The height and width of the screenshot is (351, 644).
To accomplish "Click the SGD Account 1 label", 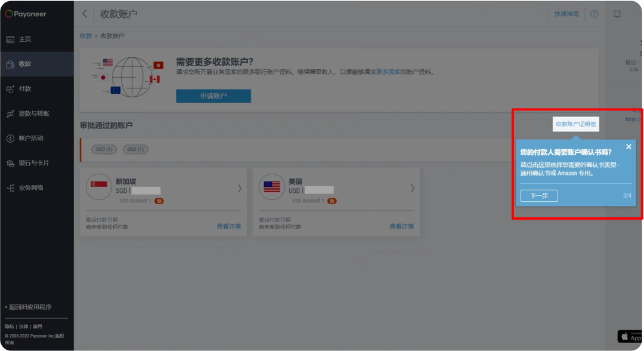I will [x=135, y=201].
